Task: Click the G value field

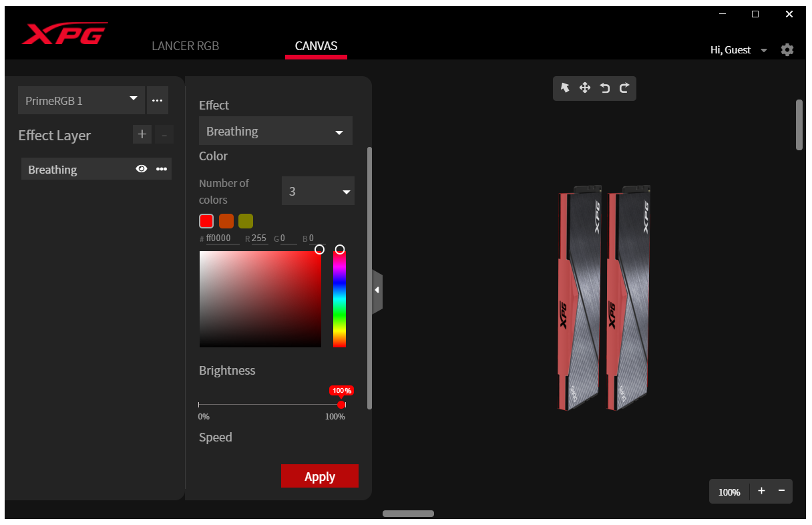Action: point(288,238)
